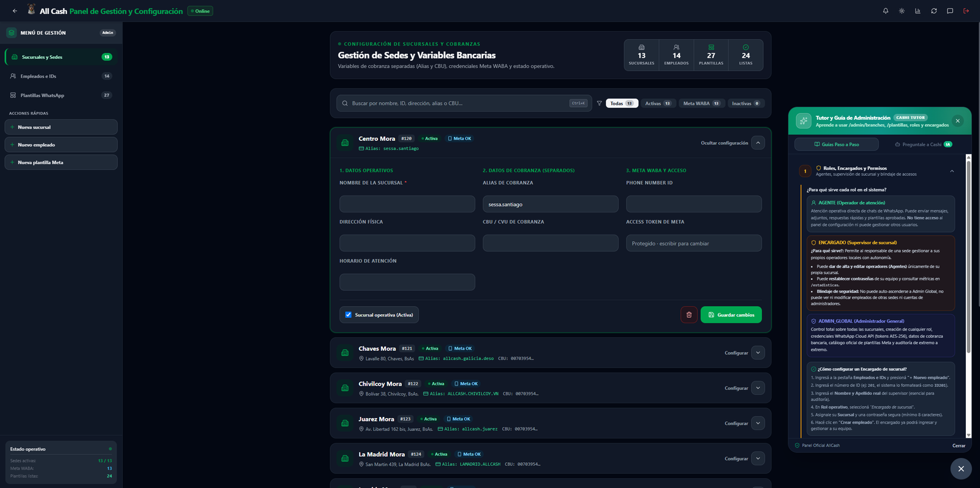The image size is (980, 488).
Task: Switch to Guías Paso a Paso tab
Action: pos(837,145)
